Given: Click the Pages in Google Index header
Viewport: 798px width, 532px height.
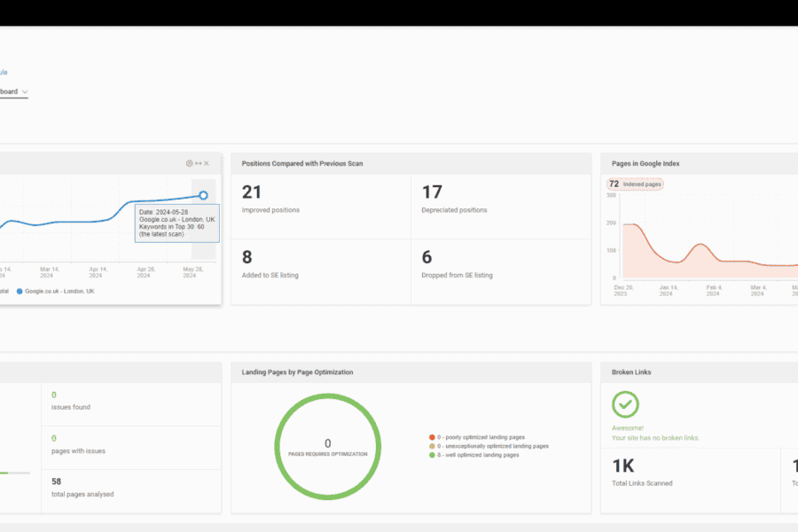Looking at the screenshot, I should (x=645, y=163).
